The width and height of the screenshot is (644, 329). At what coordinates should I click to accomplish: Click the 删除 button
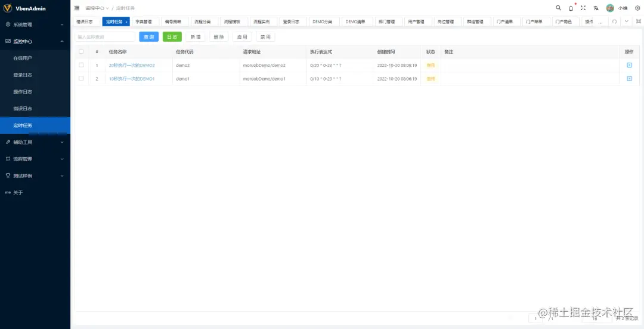(x=219, y=36)
